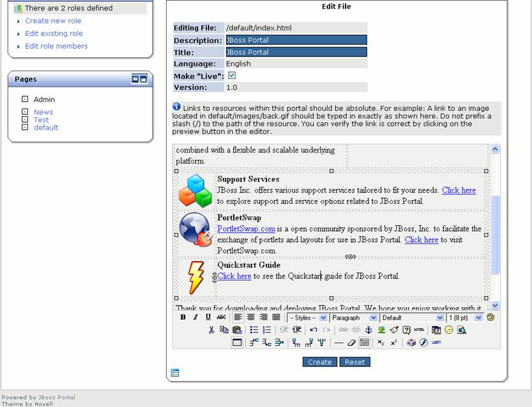Click the Create button

[x=320, y=362]
